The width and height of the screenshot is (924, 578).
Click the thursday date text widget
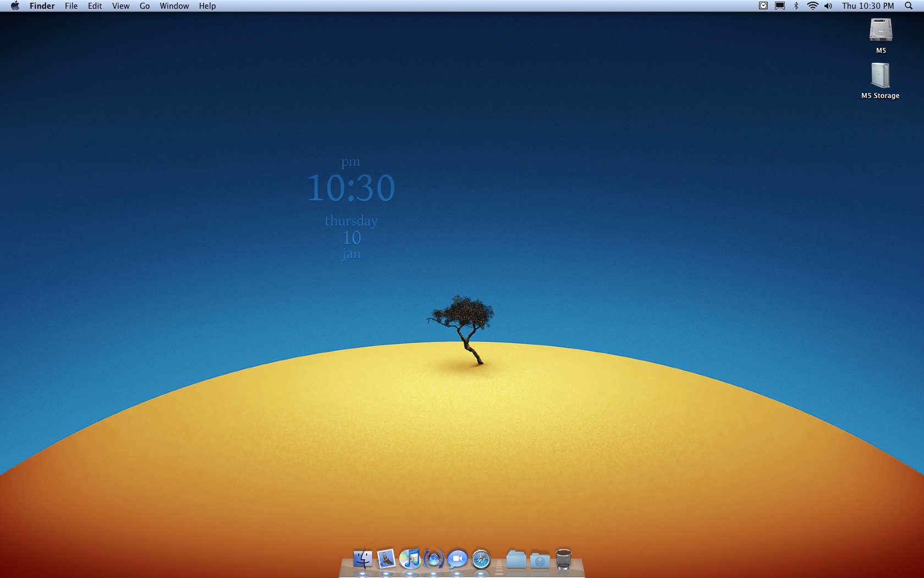click(x=351, y=221)
